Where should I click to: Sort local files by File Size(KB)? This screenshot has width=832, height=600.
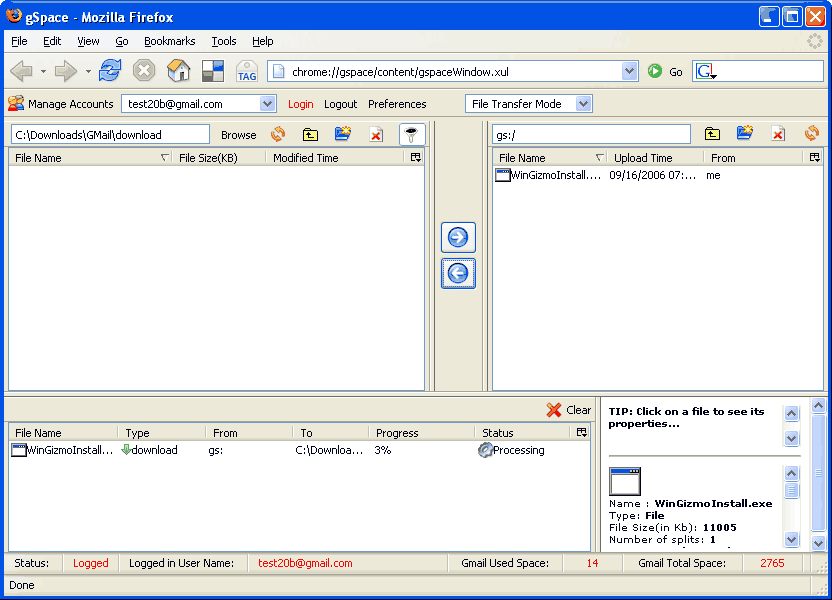[218, 158]
